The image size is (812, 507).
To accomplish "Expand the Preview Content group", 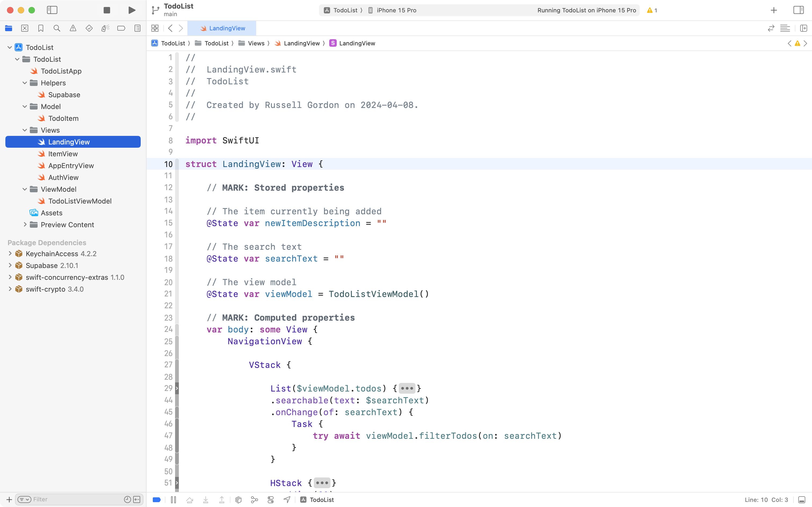I will (25, 225).
